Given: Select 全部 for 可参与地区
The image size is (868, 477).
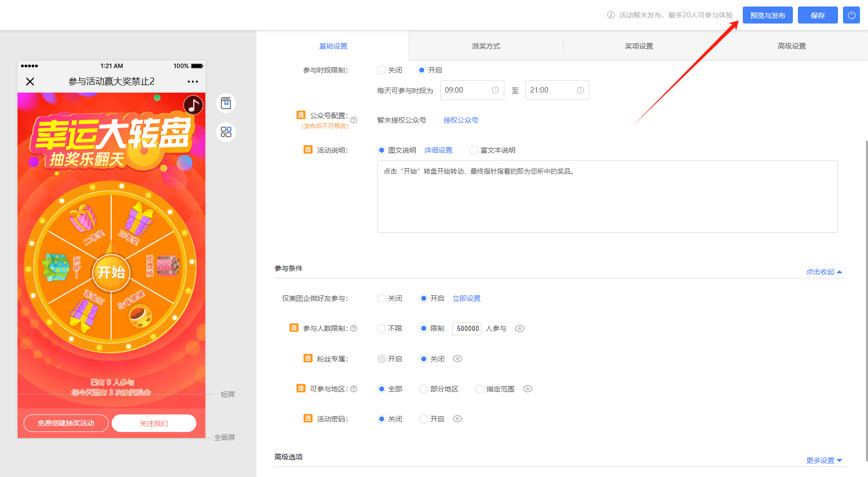Looking at the screenshot, I should click(x=382, y=389).
